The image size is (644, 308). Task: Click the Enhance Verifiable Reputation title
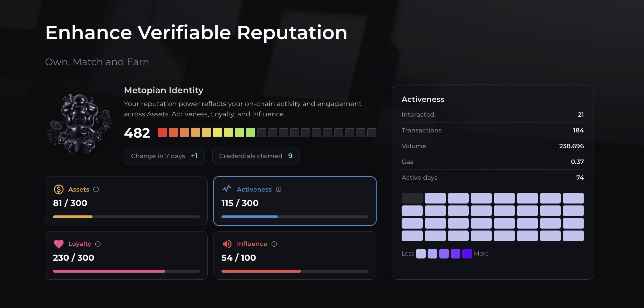point(196,33)
